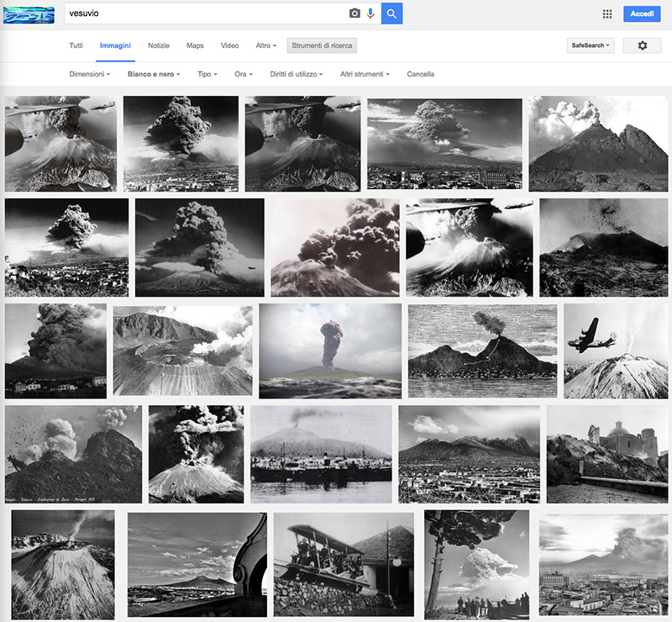Switch to the Tutti tab
The width and height of the screenshot is (672, 622).
pyautogui.click(x=76, y=45)
